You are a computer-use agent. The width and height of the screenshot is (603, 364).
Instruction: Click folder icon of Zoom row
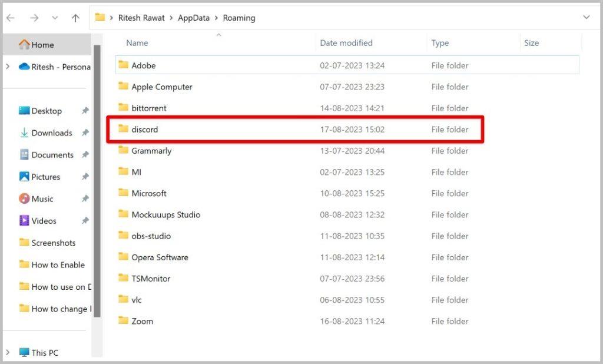pyautogui.click(x=123, y=320)
